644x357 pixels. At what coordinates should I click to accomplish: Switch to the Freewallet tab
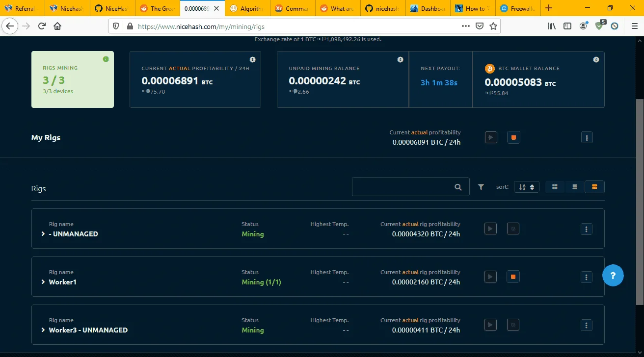pyautogui.click(x=518, y=8)
